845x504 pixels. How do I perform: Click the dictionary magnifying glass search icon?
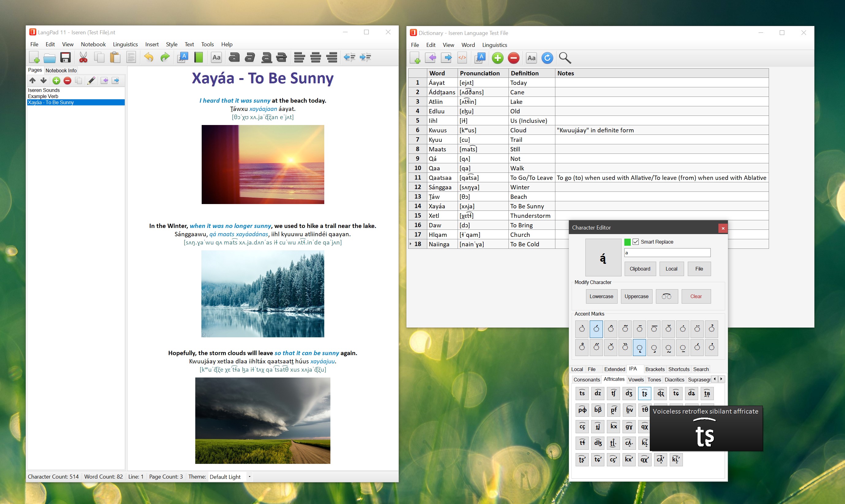point(565,58)
